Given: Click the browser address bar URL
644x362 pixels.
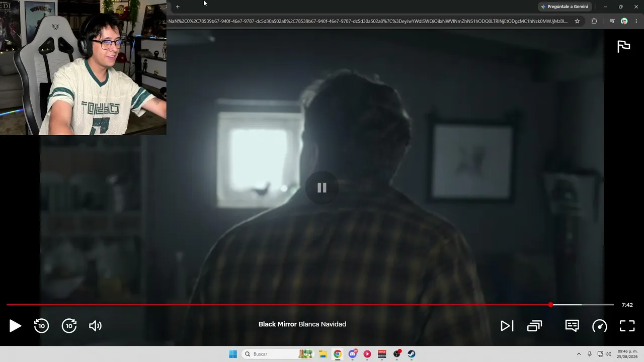Looking at the screenshot, I should (x=368, y=21).
